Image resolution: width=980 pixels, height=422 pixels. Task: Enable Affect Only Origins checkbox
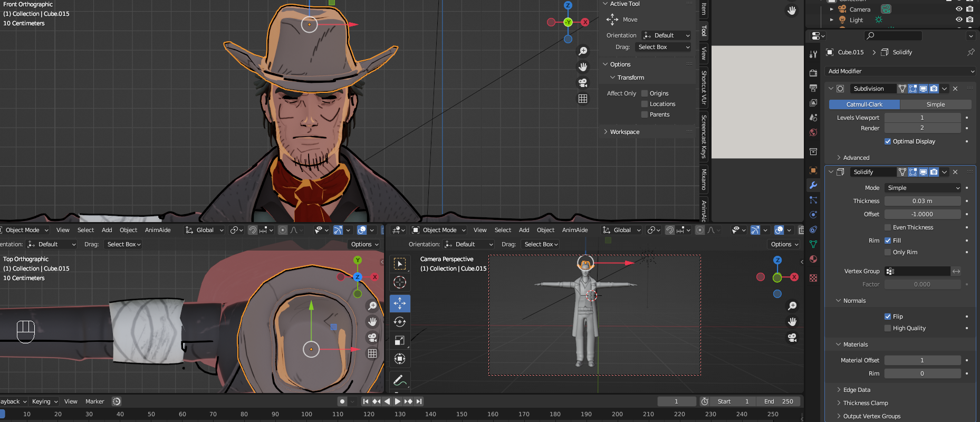click(645, 93)
